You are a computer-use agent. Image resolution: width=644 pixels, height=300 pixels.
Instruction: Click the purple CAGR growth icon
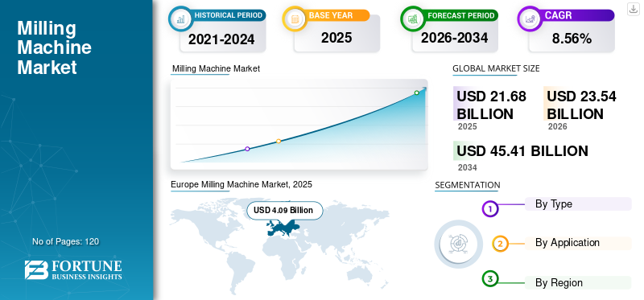pos(530,18)
